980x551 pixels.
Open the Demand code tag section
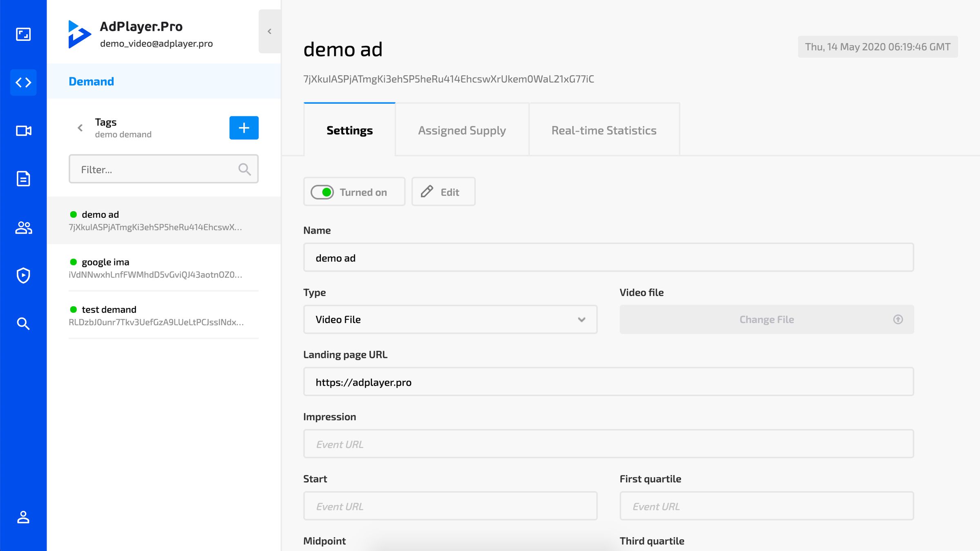(23, 82)
